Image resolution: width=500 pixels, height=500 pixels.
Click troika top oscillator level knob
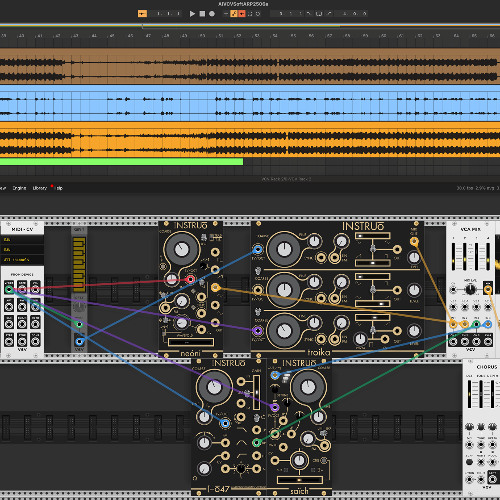[x=414, y=257]
